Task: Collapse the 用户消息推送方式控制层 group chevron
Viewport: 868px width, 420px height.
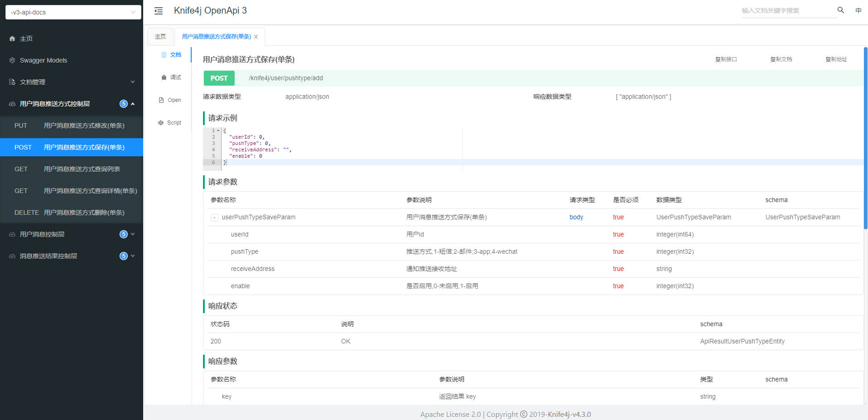Action: (x=133, y=104)
